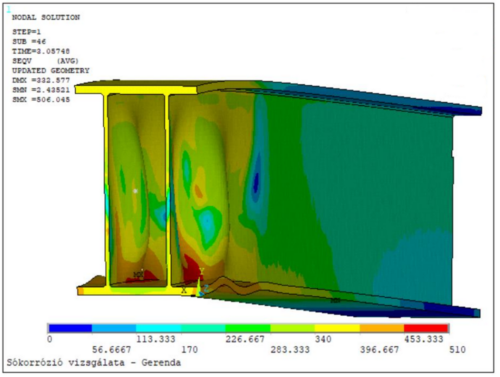The height and width of the screenshot is (377, 500).
Task: Pick the cyan 113.333 legend color band
Action: pos(159,328)
